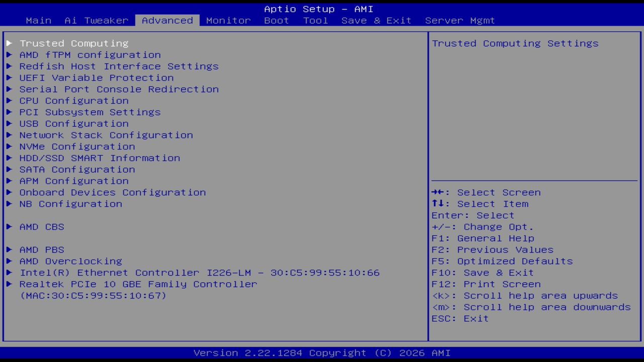Switch to the Main tab
The height and width of the screenshot is (362, 644).
click(39, 21)
